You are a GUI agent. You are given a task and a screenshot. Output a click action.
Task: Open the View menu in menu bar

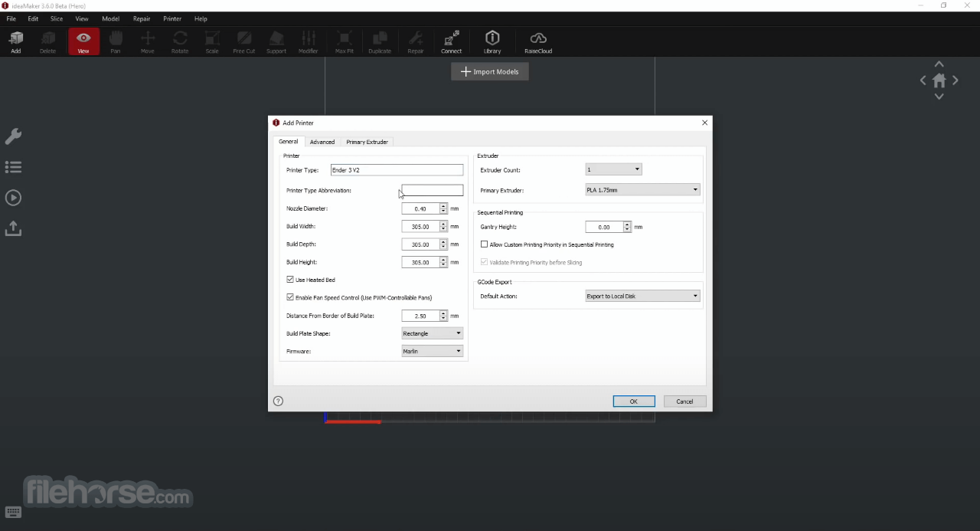tap(82, 18)
